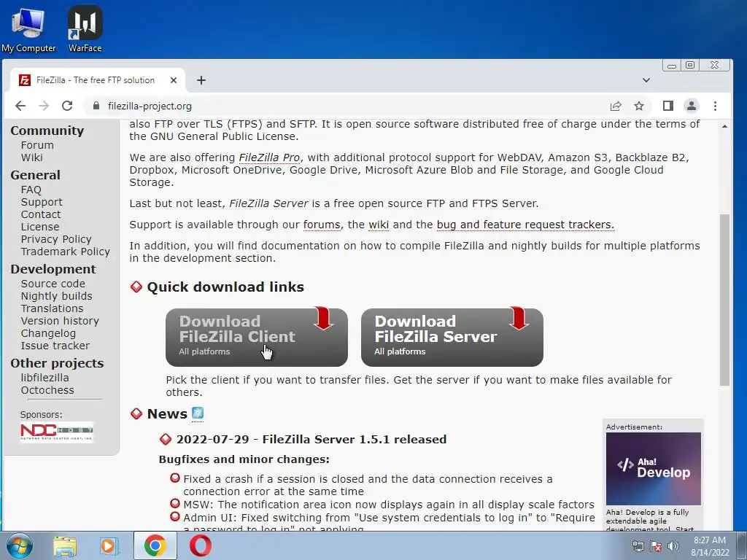Select the FileZilla - The free FTP solution tab
Image resolution: width=747 pixels, height=560 pixels.
click(98, 80)
